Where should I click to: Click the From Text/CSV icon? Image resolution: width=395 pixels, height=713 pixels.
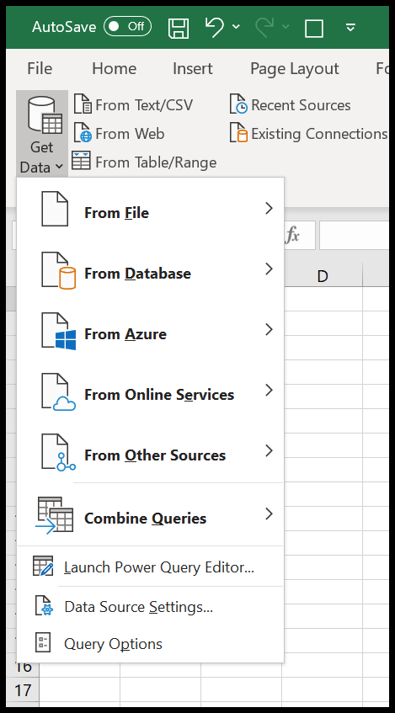82,105
